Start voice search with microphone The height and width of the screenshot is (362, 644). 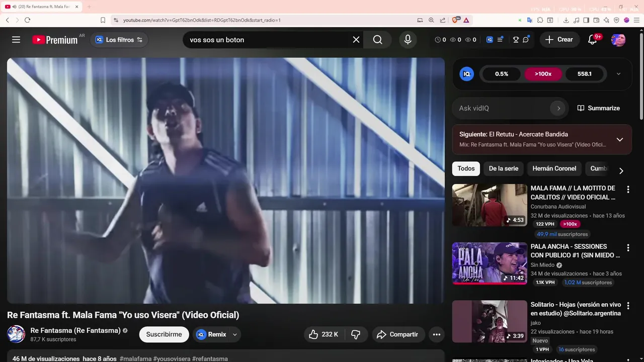[x=408, y=40]
